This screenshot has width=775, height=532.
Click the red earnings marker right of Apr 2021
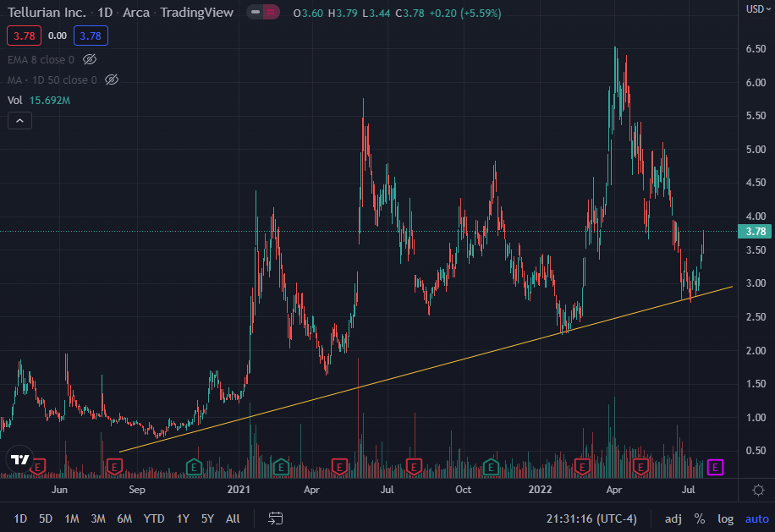339,467
